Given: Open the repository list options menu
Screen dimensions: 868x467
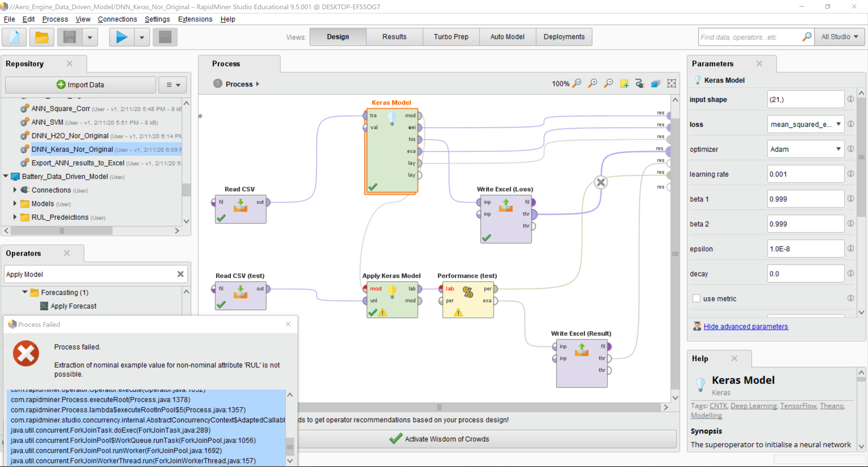Looking at the screenshot, I should coord(173,85).
